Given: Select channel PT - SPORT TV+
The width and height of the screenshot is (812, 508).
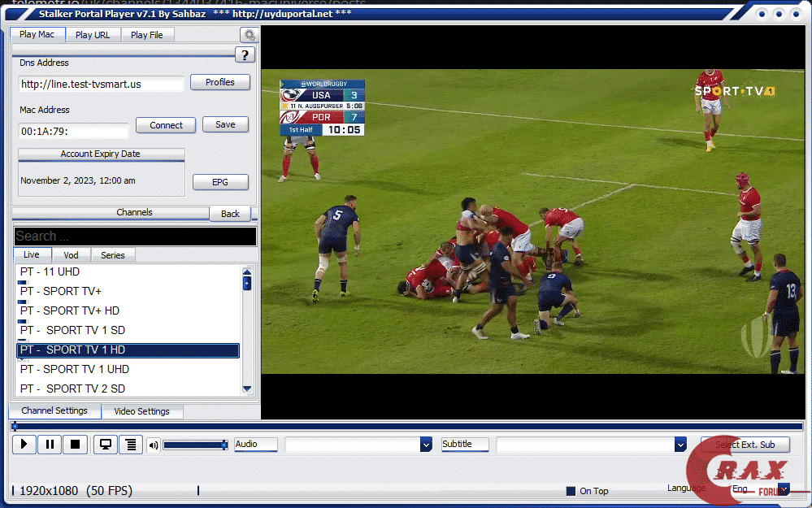Looking at the screenshot, I should pyautogui.click(x=128, y=291).
